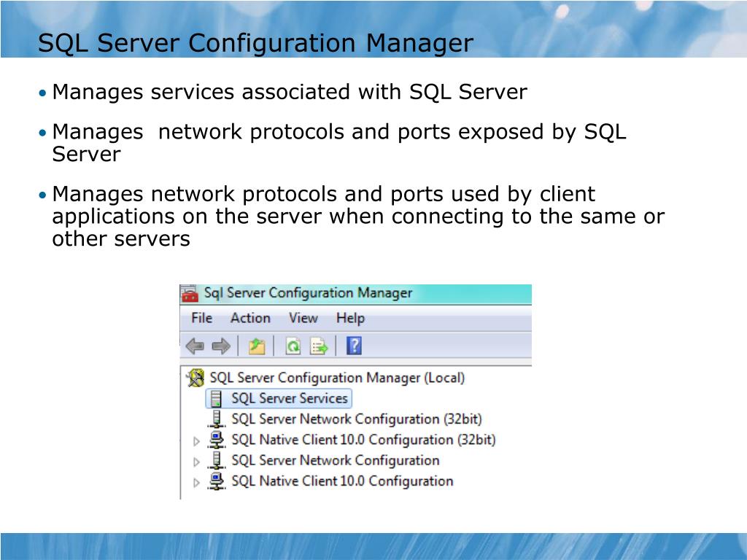Click the Forward arrow toolbar icon

[x=221, y=346]
